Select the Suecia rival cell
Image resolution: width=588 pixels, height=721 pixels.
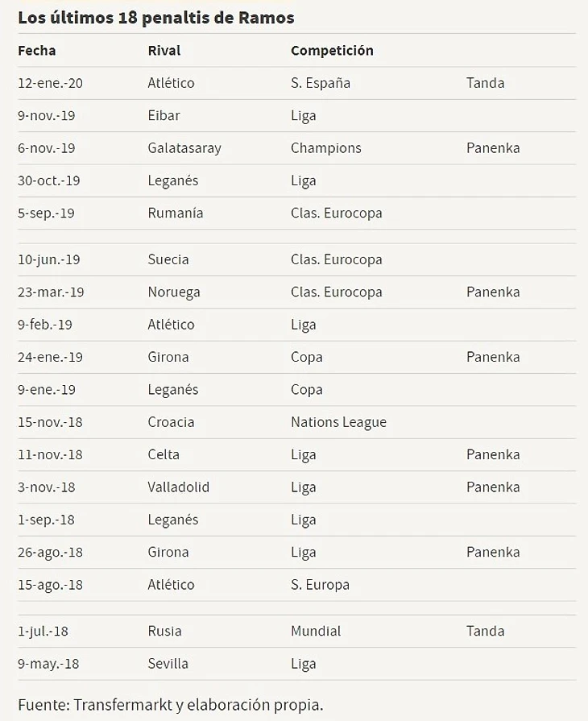[168, 259]
